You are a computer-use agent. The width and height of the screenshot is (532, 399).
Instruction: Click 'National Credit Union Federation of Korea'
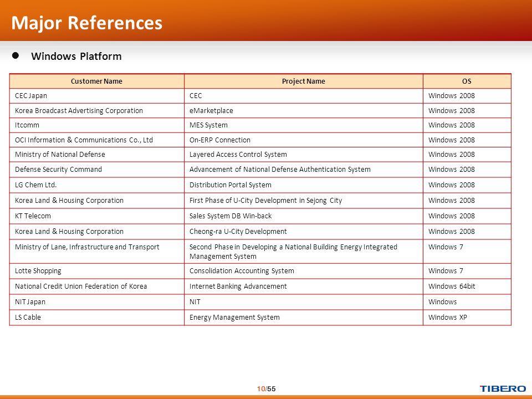[96, 287]
